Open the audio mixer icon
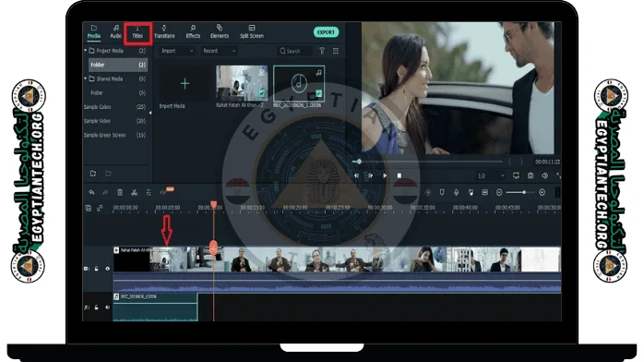The image size is (644, 362). click(x=471, y=192)
